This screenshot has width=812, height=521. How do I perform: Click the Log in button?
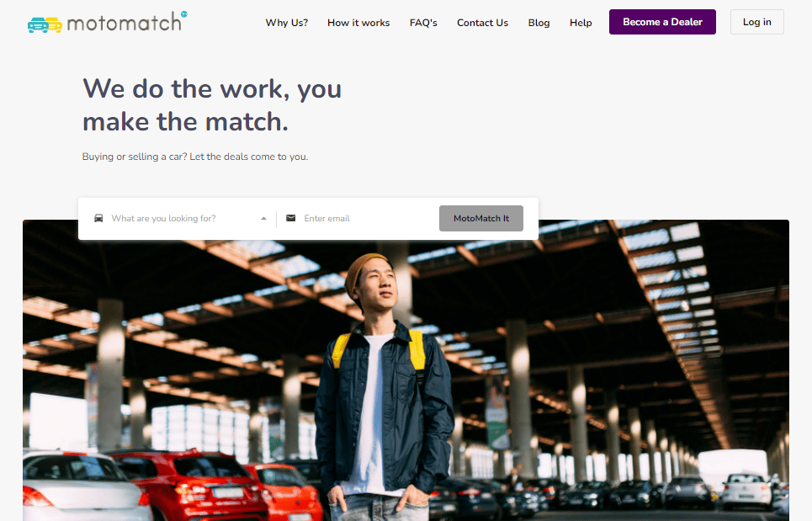coord(757,22)
